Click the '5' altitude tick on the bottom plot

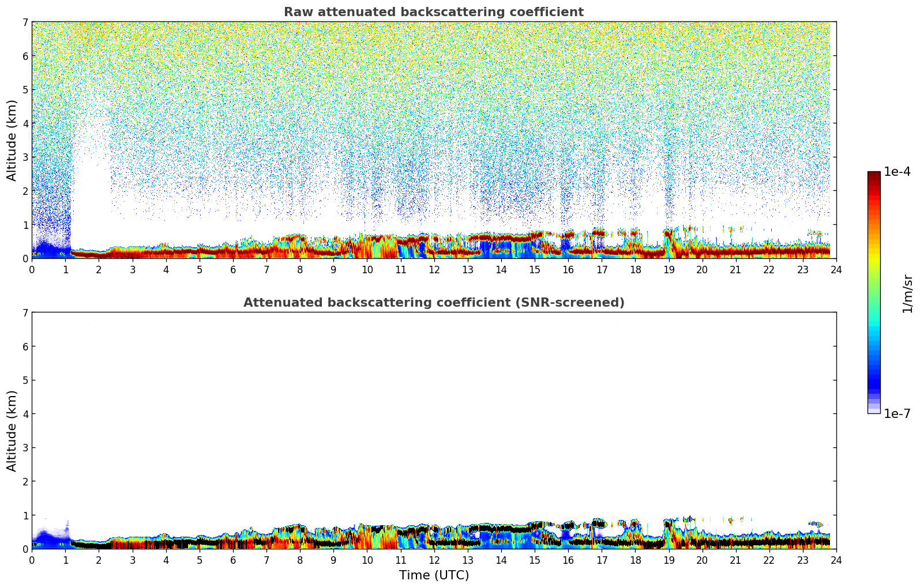click(x=25, y=380)
